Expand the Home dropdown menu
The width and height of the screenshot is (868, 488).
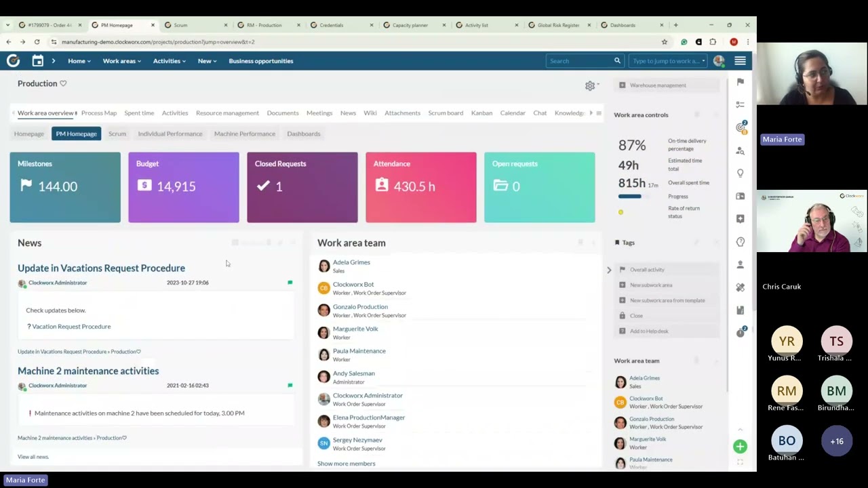79,61
